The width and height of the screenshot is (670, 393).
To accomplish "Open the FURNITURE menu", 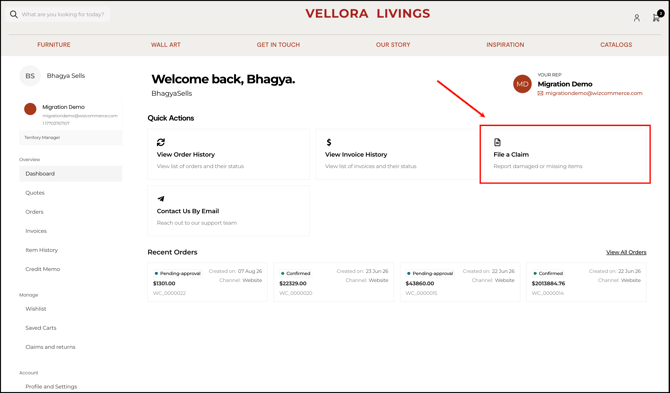I will (x=54, y=44).
